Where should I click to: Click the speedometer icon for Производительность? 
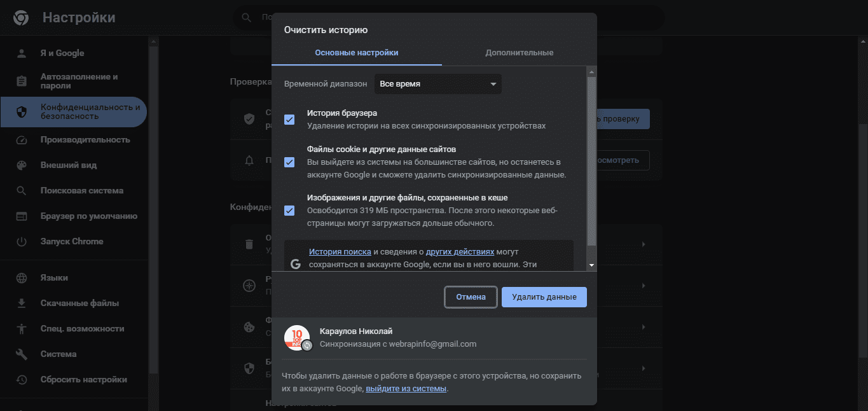(22, 140)
